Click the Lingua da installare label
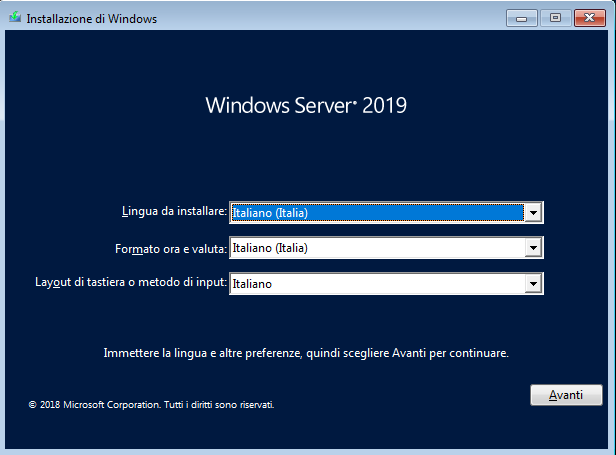 point(174,211)
